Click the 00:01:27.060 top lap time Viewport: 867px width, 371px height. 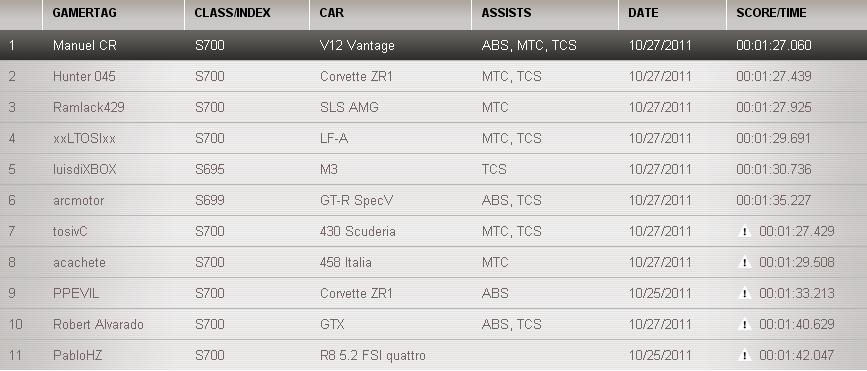click(x=774, y=45)
